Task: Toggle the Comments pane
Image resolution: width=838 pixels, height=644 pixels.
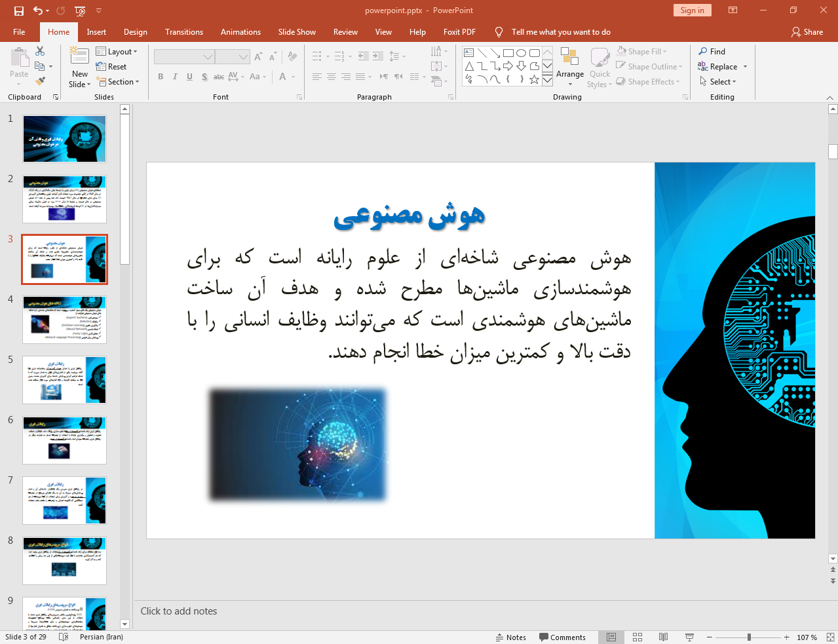Action: coord(562,637)
